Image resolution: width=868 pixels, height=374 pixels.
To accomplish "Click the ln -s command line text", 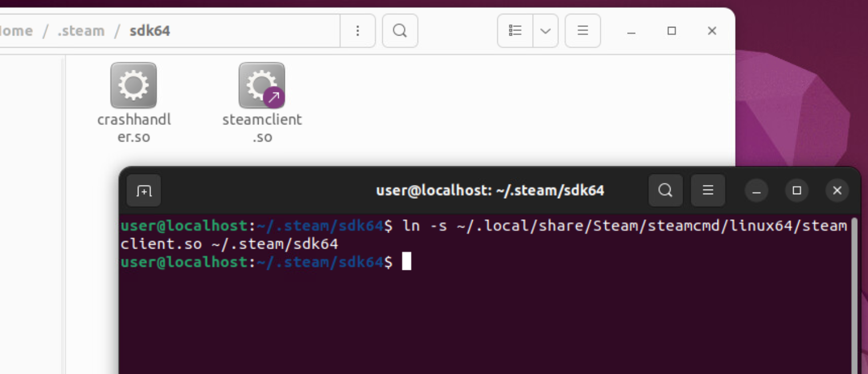I will pyautogui.click(x=483, y=235).
